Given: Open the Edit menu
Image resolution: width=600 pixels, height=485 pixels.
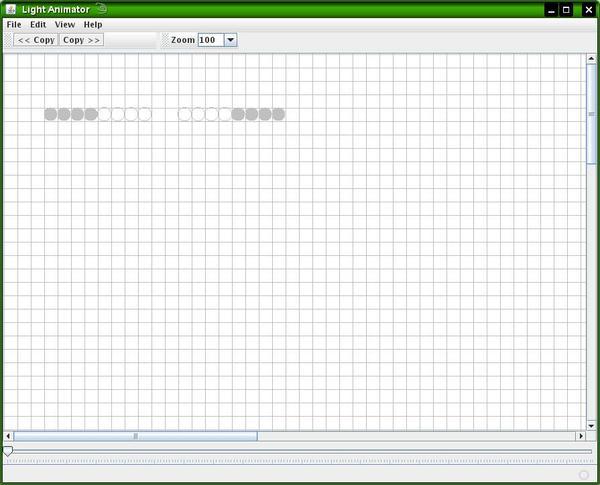Looking at the screenshot, I should [x=38, y=24].
